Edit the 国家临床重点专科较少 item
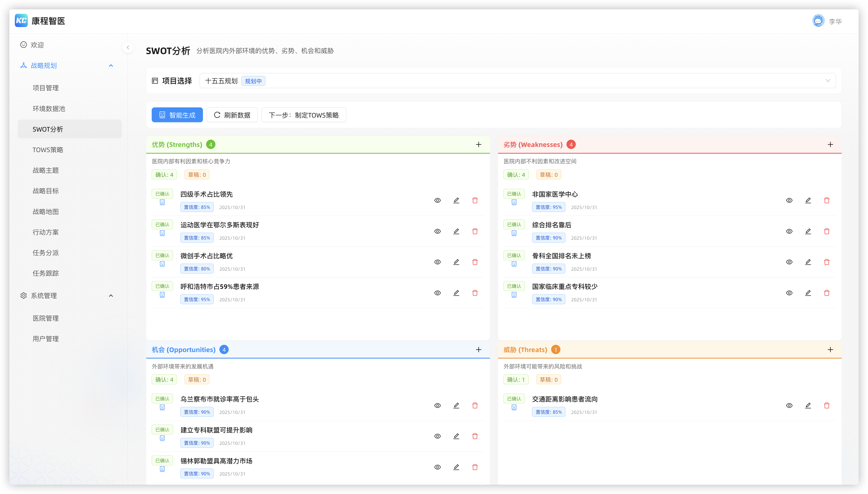Image resolution: width=868 pixels, height=494 pixels. pos(808,293)
